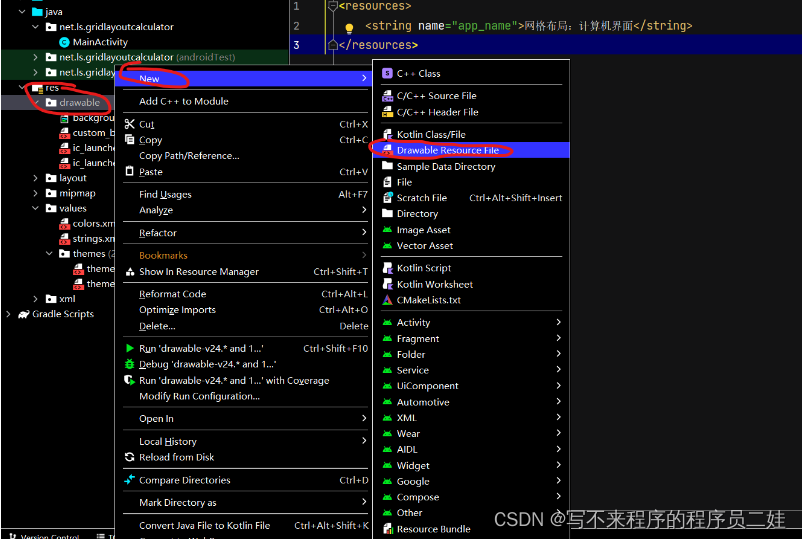Click the File item in New submenu
802x539 pixels.
tap(471, 182)
